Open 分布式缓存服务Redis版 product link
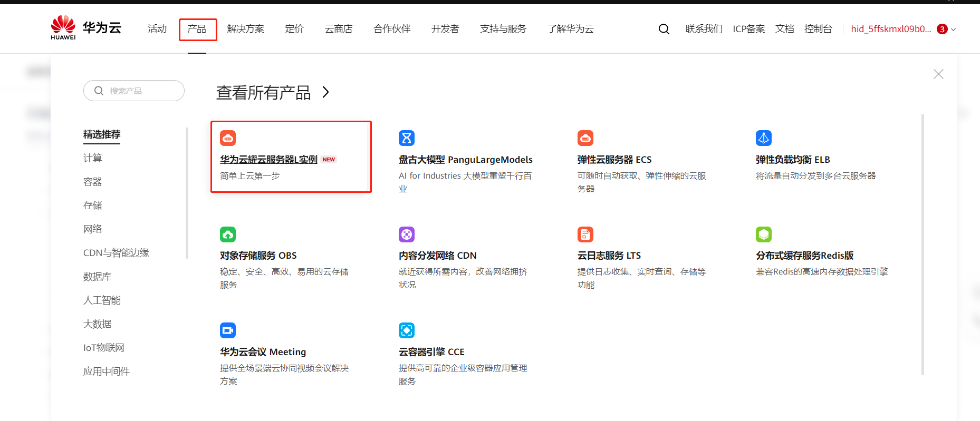Viewport: 980px width, 421px height. pos(805,256)
